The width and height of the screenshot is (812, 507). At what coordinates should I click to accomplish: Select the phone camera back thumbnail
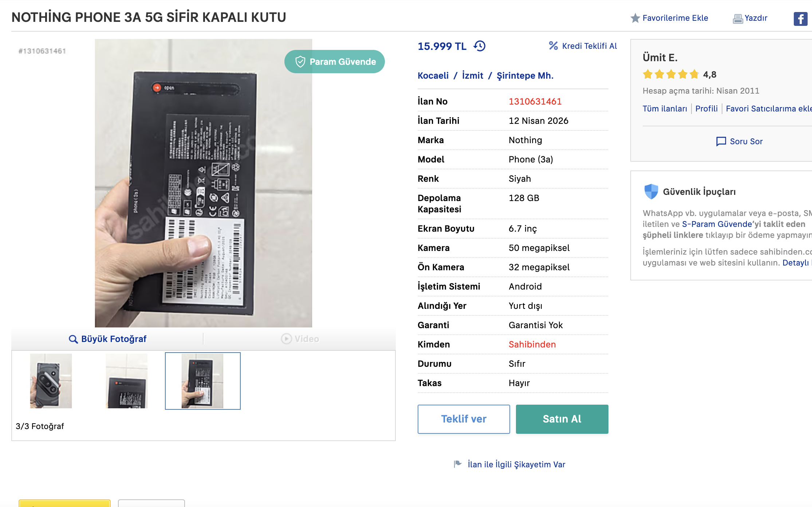point(51,381)
